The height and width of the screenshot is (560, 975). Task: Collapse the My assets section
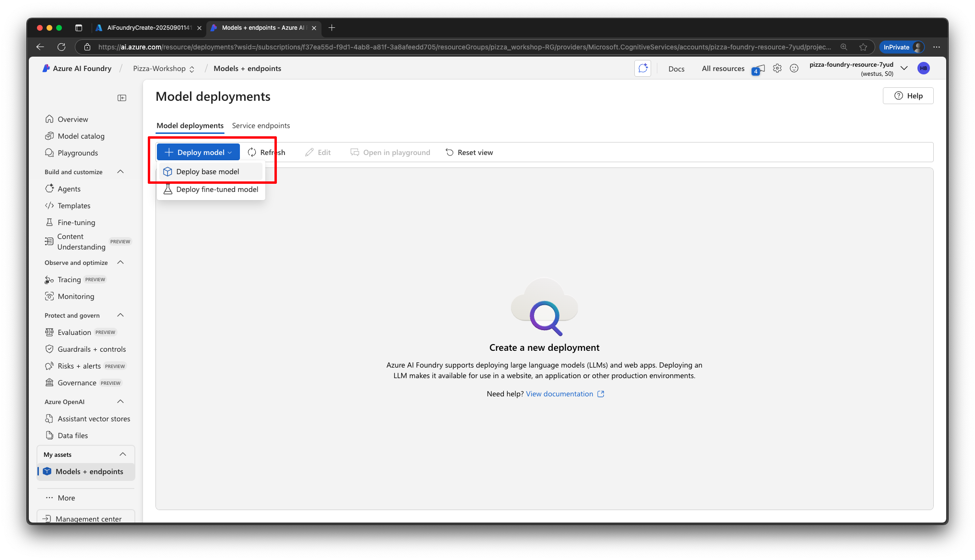pyautogui.click(x=123, y=454)
